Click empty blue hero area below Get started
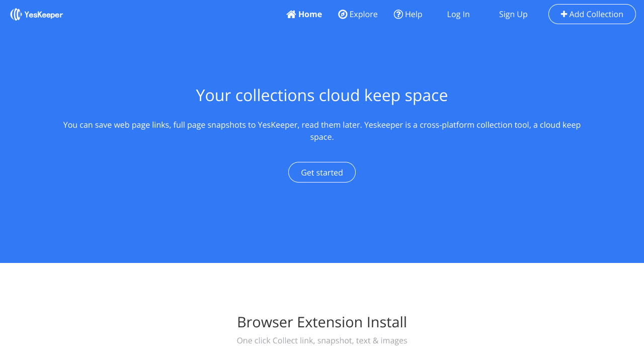This screenshot has height=362, width=644. (x=321, y=224)
